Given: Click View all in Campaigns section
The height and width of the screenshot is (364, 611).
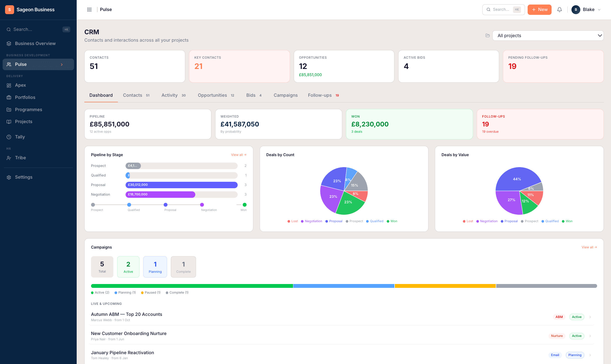Looking at the screenshot, I should pyautogui.click(x=589, y=247).
